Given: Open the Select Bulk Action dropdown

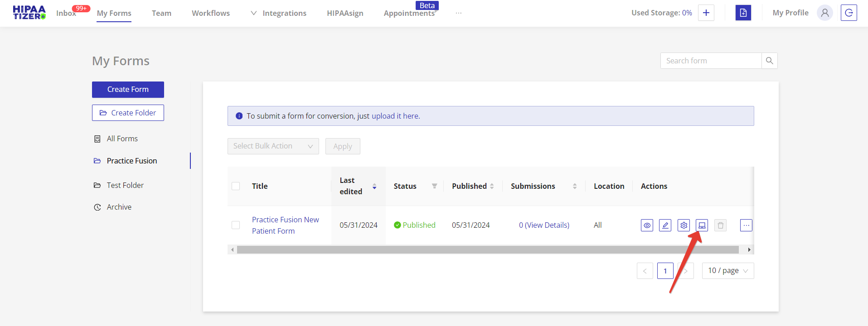Looking at the screenshot, I should coord(273,146).
